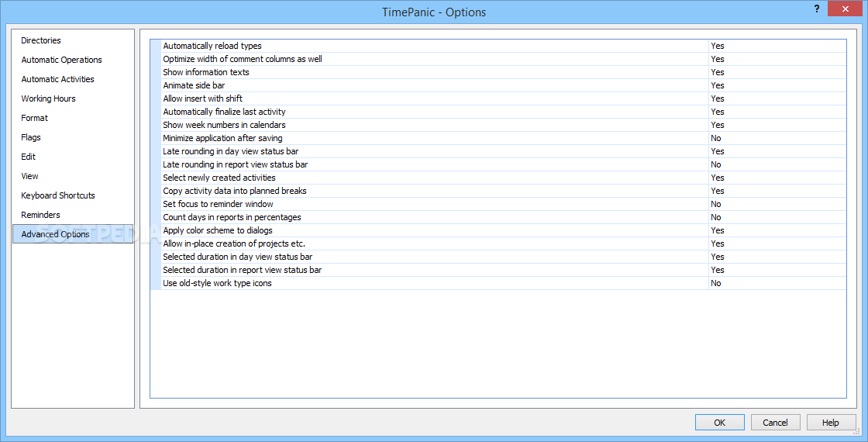Toggle Yes value for Automatically reload types
This screenshot has width=868, height=442.
click(777, 46)
